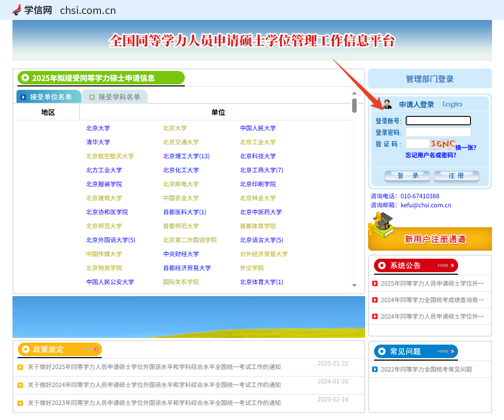Viewport: 504px width, 420px height.
Task: Click the applicant avatar icon beside 申请人登录
Action: (x=387, y=104)
